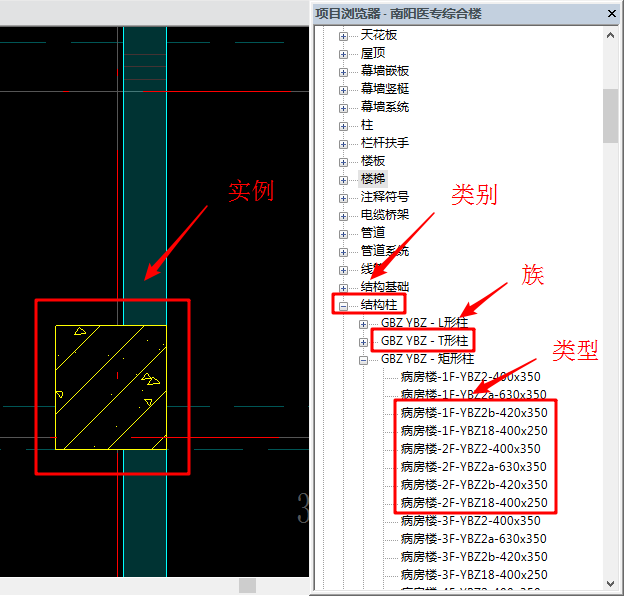Click the project browser scroll-up arrow
The width and height of the screenshot is (624, 596).
[610, 35]
